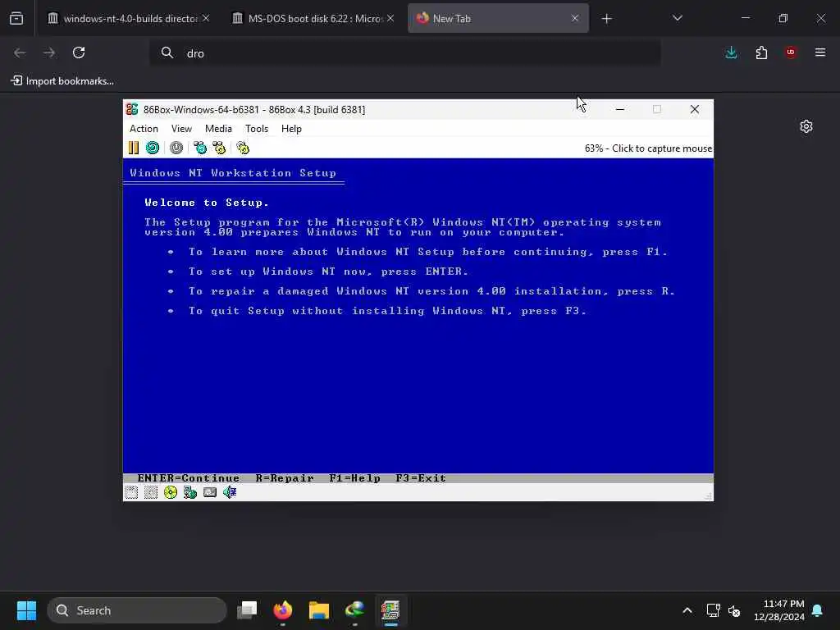Switch to MS-DOS boot disk 6.22 tab
Screen dimensions: 840x630
tap(313, 19)
